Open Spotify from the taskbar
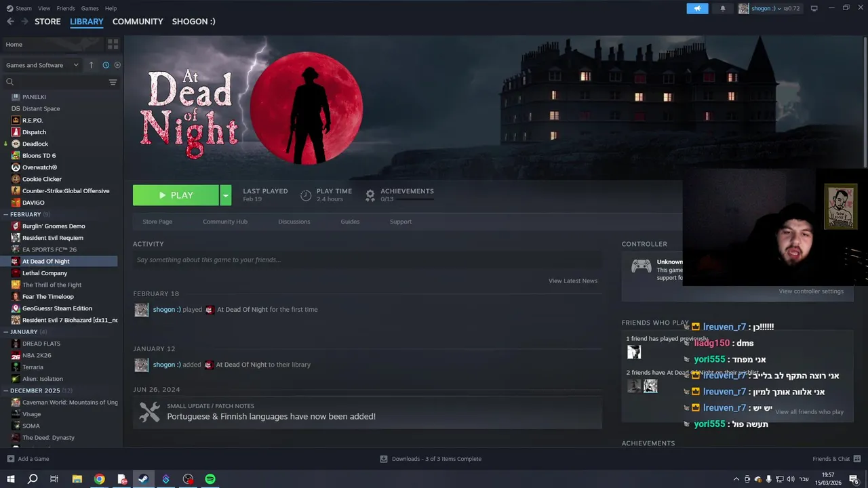 point(210,479)
